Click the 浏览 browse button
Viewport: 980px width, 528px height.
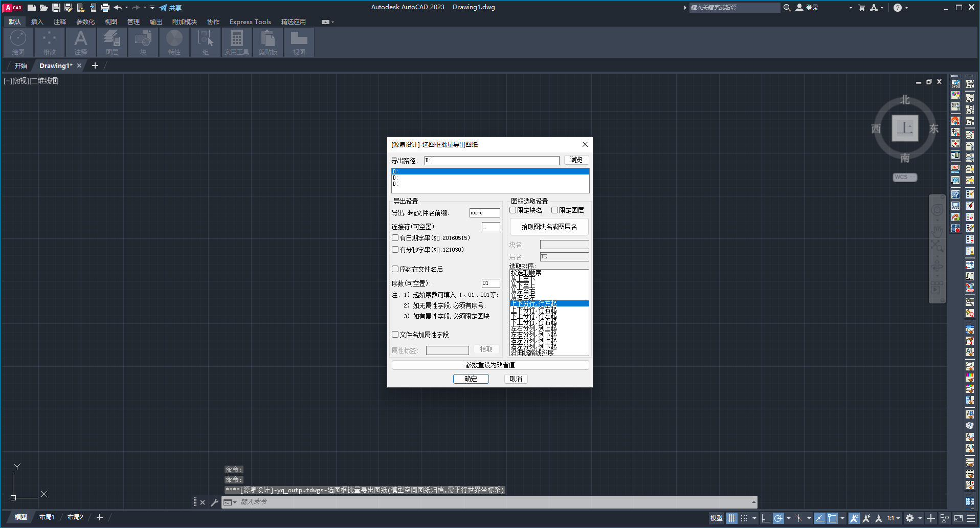[x=576, y=160]
